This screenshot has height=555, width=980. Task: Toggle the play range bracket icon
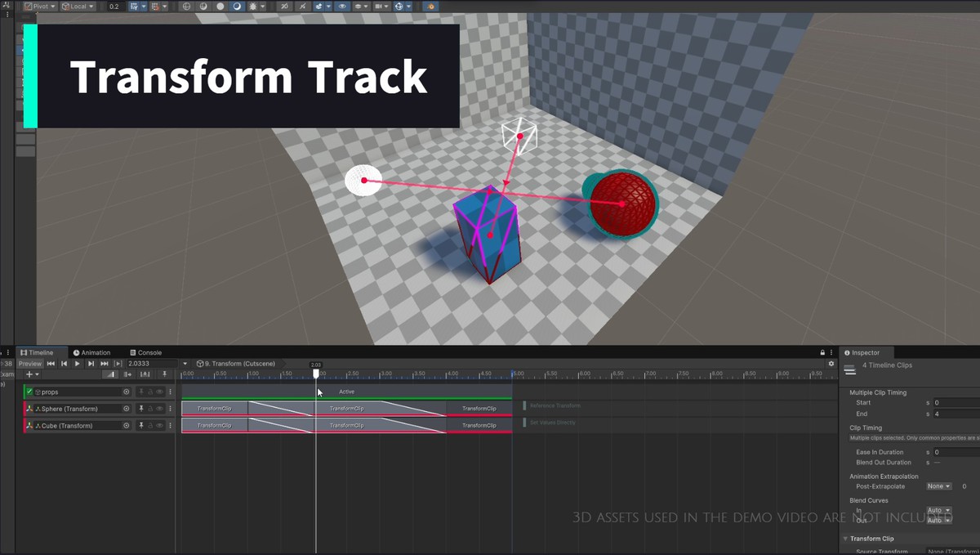(x=118, y=364)
